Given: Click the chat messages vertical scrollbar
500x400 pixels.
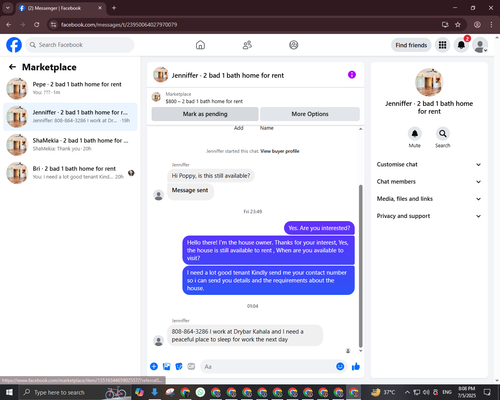Looking at the screenshot, I should click(360, 266).
